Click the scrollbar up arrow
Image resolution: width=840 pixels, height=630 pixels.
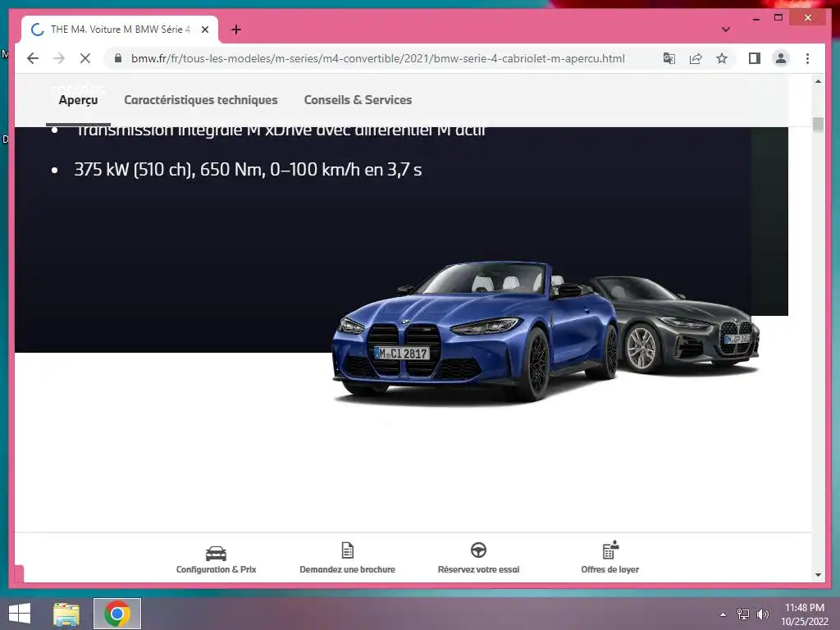tap(818, 81)
